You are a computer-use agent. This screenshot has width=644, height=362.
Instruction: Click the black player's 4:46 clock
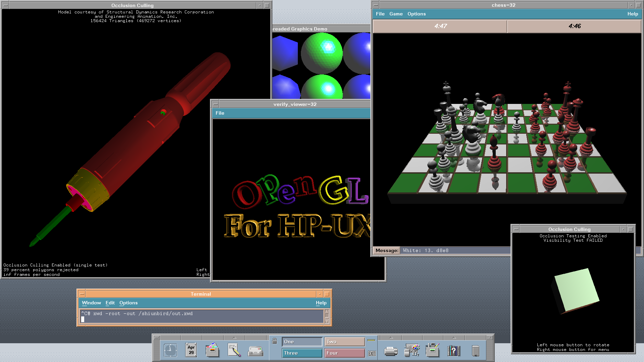point(574,26)
